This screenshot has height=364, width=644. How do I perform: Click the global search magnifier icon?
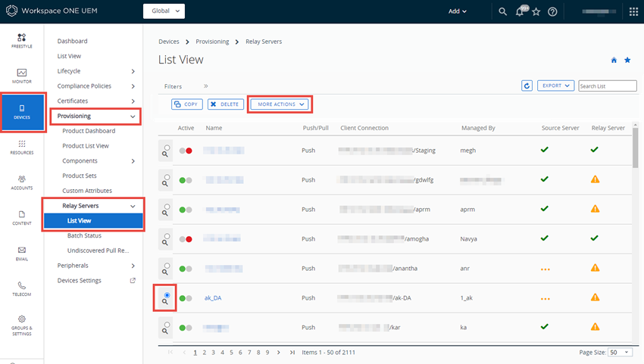click(502, 11)
